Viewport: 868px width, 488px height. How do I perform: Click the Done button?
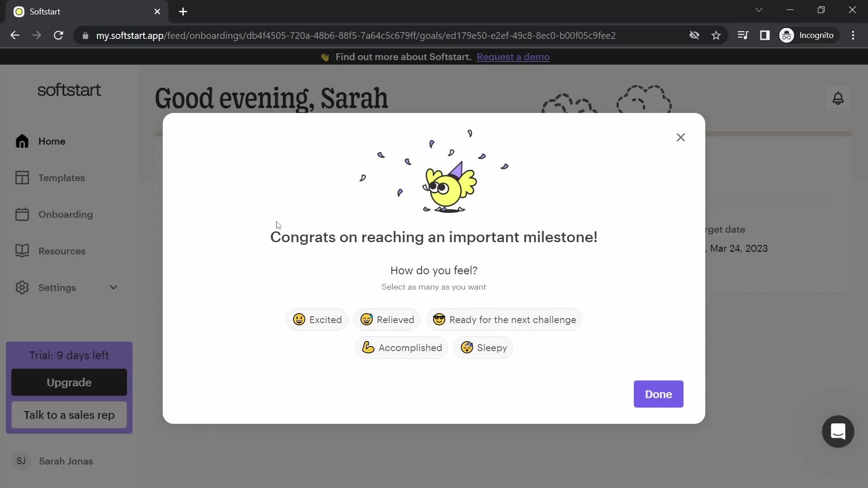pos(659,394)
